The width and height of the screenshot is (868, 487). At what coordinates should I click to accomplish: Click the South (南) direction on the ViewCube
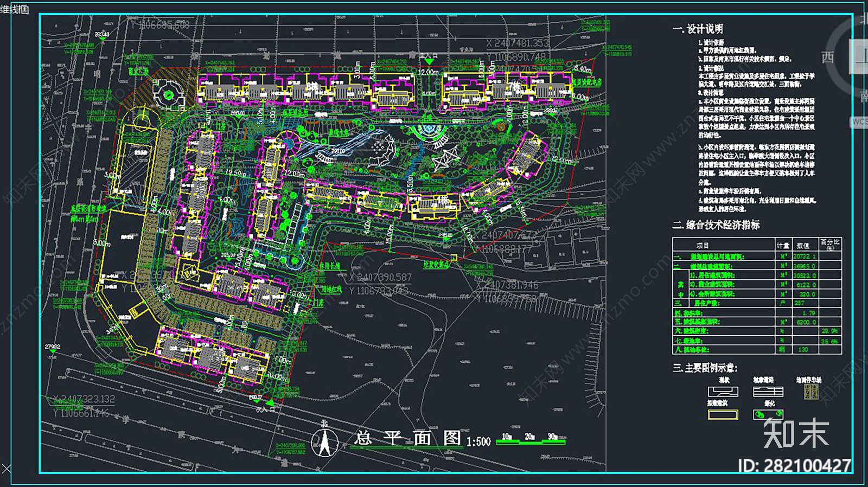coord(863,97)
